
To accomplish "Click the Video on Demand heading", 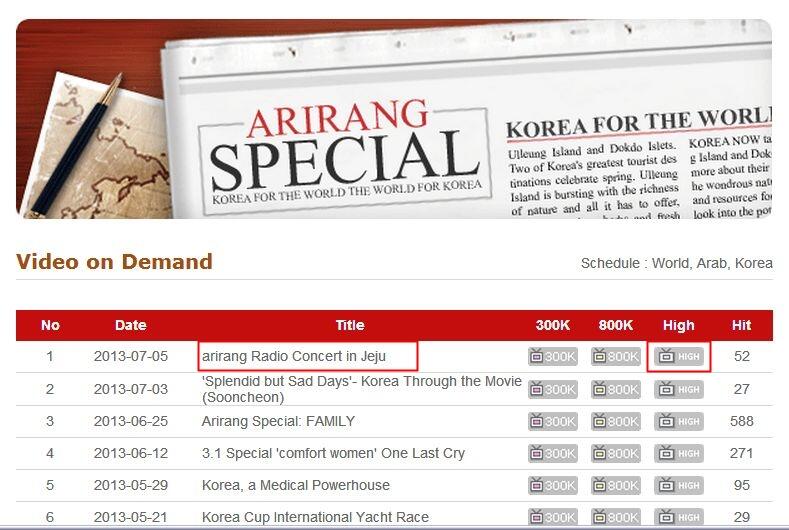I will click(114, 262).
